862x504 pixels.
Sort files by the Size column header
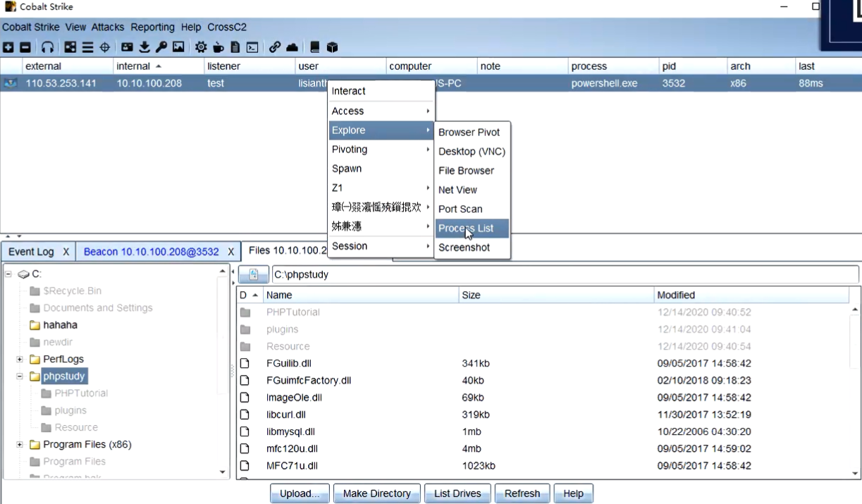(556, 295)
